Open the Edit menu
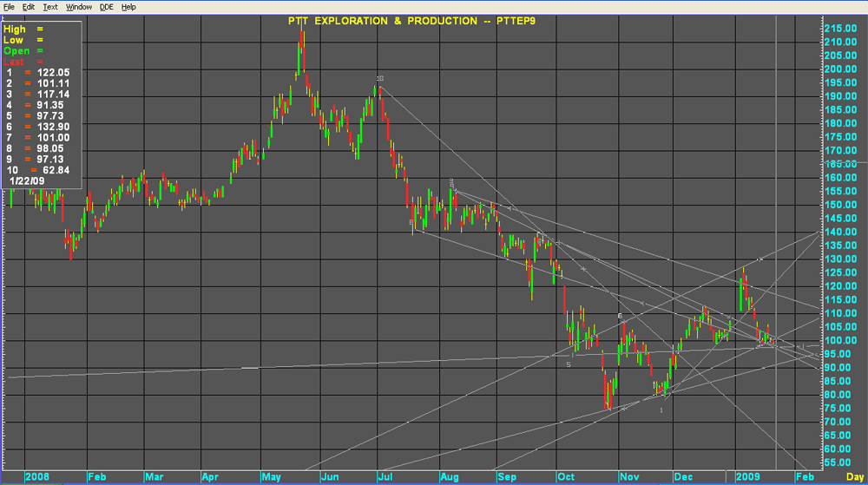The height and width of the screenshot is (485, 868). click(x=29, y=7)
